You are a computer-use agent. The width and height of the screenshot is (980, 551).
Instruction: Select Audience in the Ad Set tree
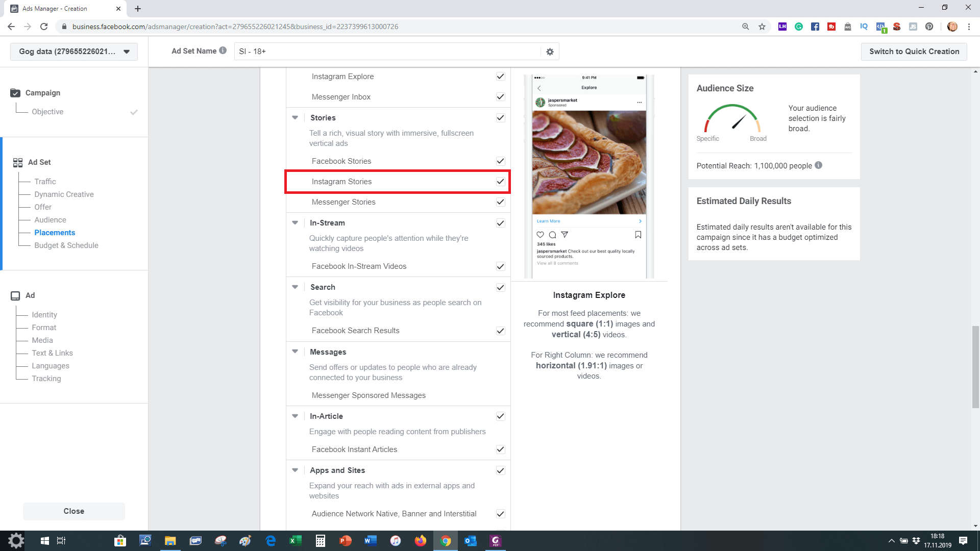(50, 220)
